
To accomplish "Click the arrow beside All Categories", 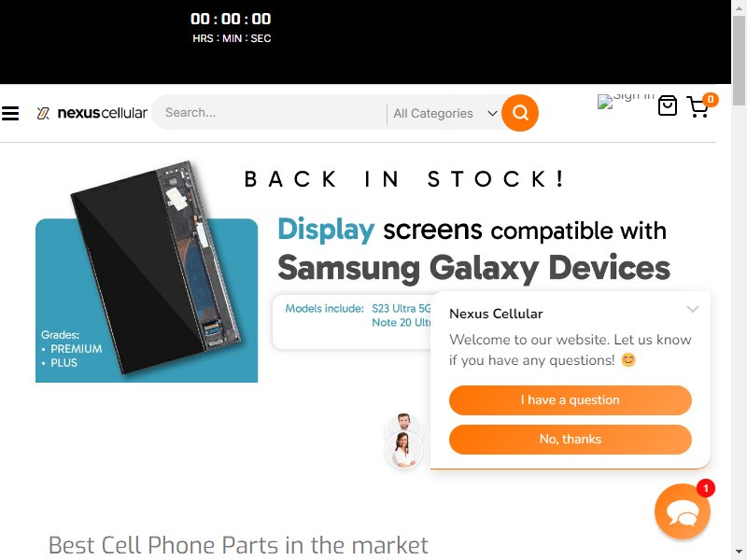I will (x=493, y=113).
